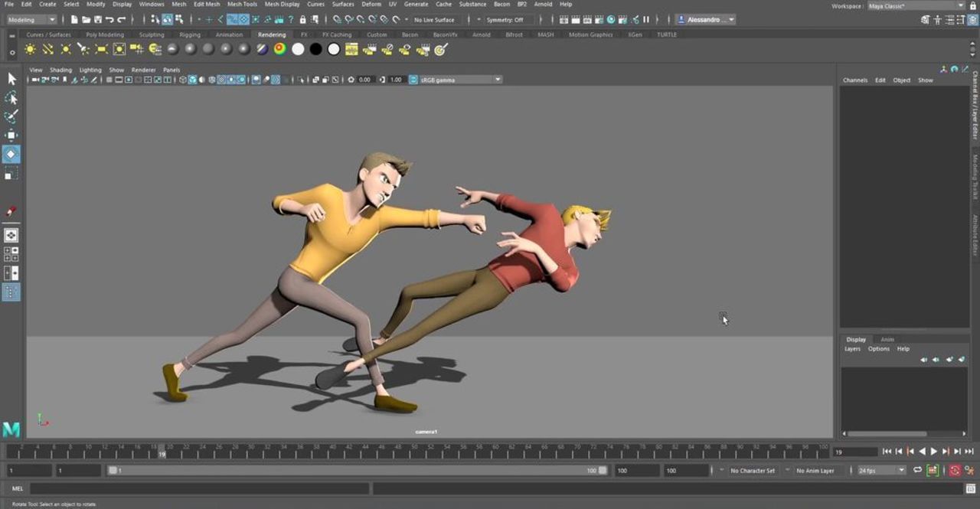Click the rainbow ramp shader shelf icon
The width and height of the screenshot is (980, 509).
(x=279, y=49)
